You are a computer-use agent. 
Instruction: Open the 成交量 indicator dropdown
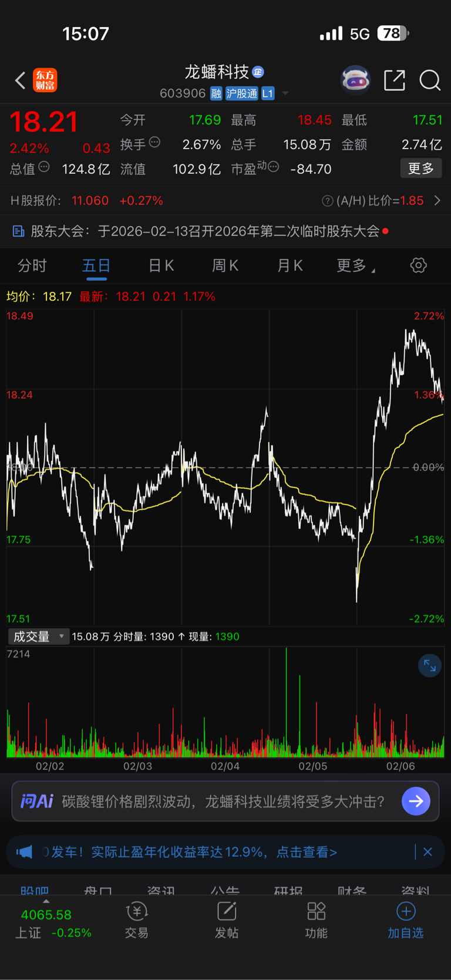tap(39, 637)
